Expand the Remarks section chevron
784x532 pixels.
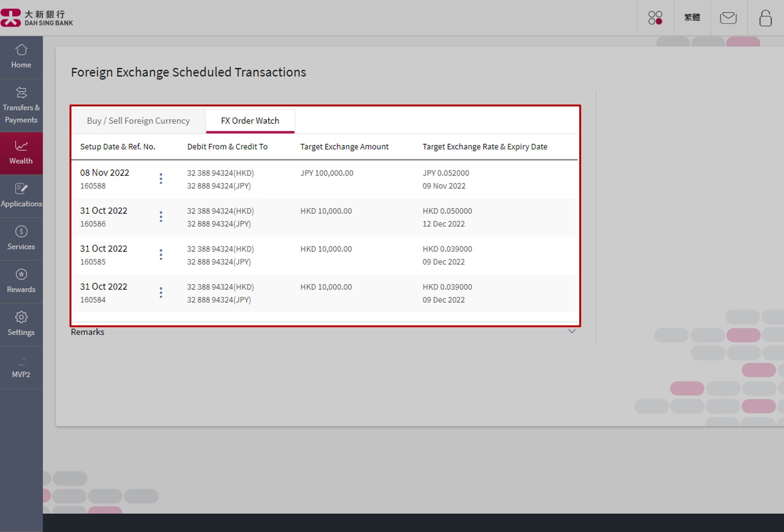point(572,331)
